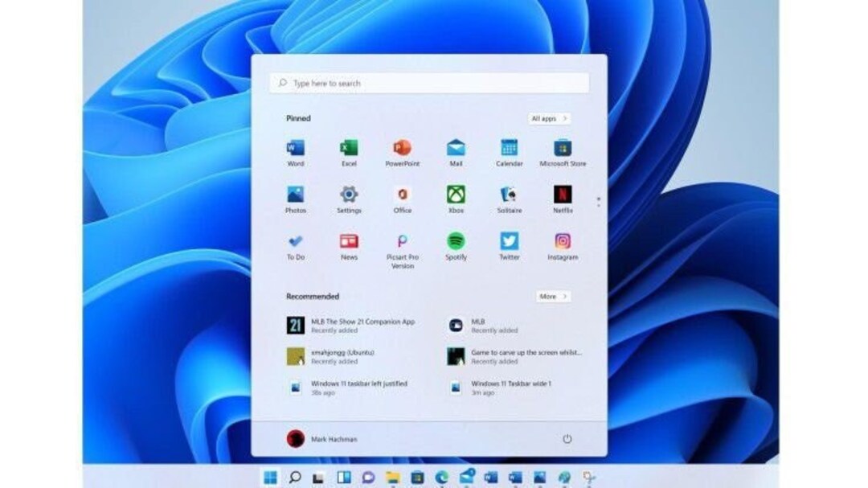Open recommended 'xmahjongg (Ubuntu)' item

(x=330, y=357)
